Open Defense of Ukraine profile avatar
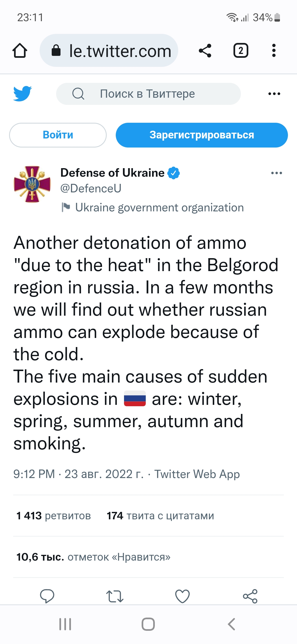297x644 pixels. [32, 184]
